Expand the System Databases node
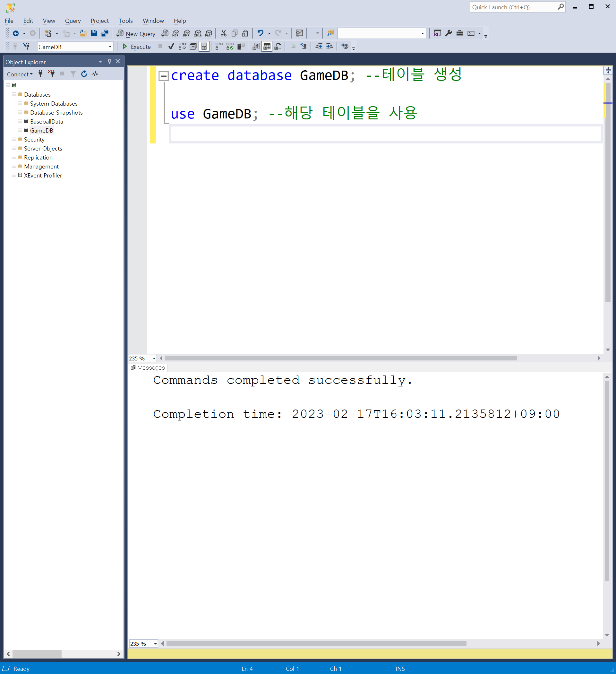 click(x=20, y=103)
